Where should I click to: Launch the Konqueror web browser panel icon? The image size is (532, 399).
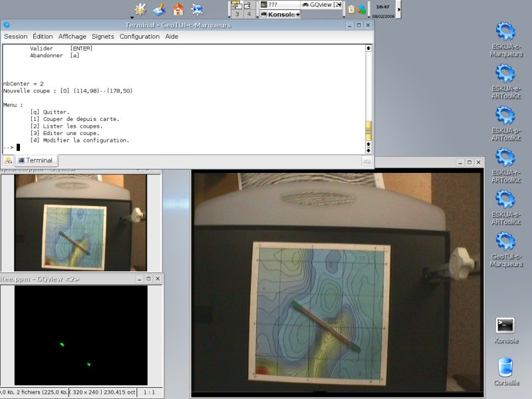click(x=197, y=9)
